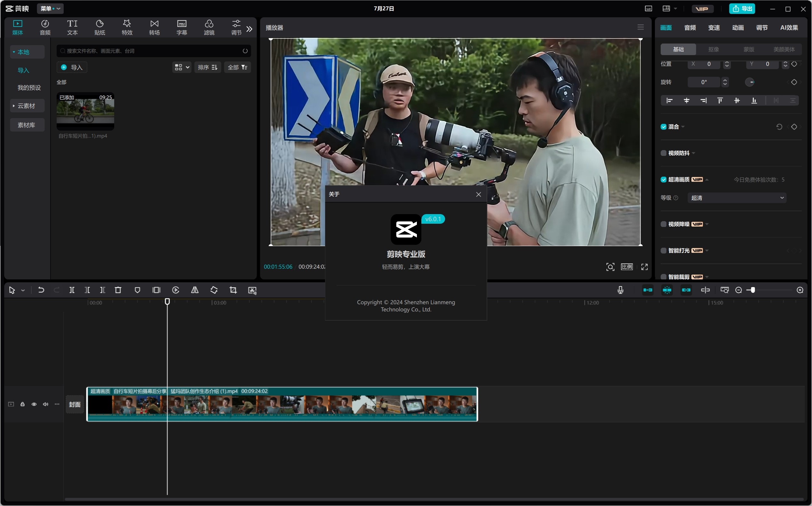The width and height of the screenshot is (812, 506).
Task: Open the 全部 filter dropdown
Action: tap(237, 67)
